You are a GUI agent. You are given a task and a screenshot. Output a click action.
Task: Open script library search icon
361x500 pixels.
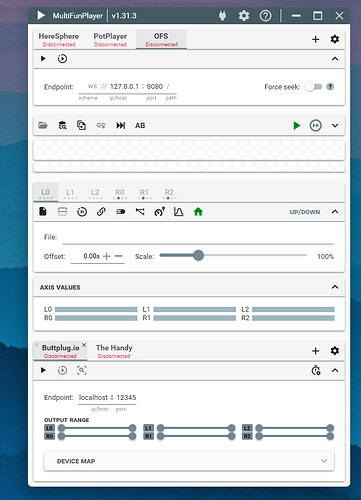click(62, 125)
